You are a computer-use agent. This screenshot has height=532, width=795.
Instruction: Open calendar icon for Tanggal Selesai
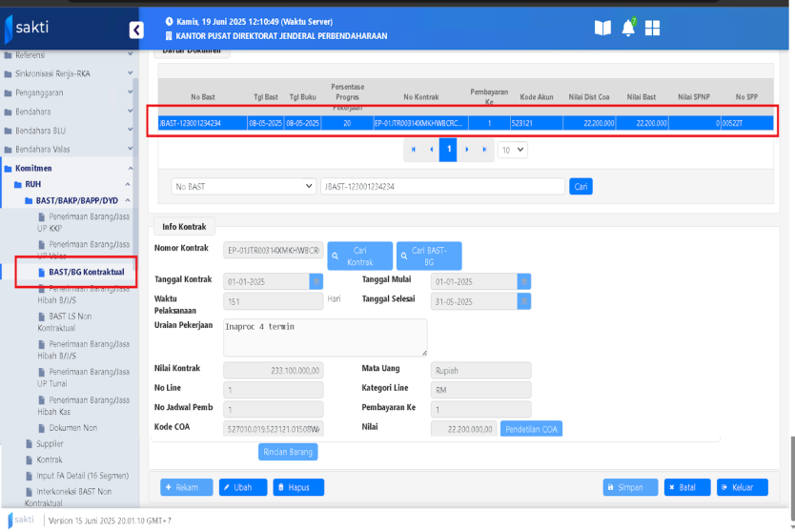click(523, 301)
